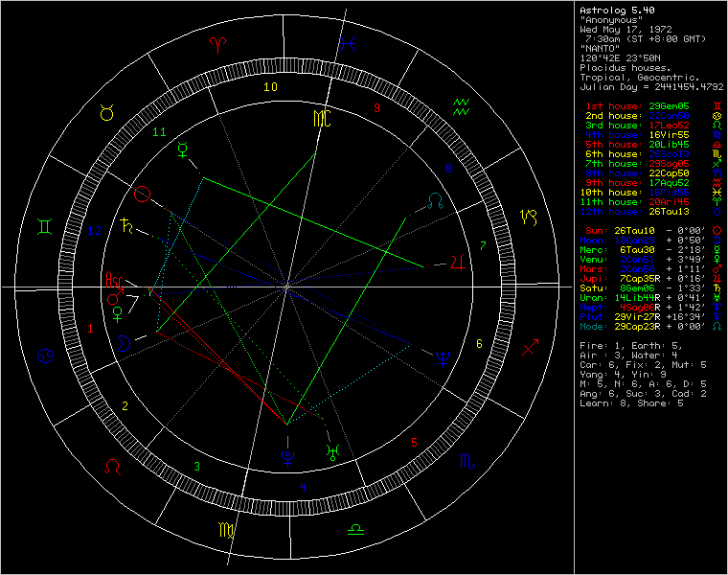
Task: Click the Venus glyph inside the chart wheel
Action: click(x=118, y=314)
